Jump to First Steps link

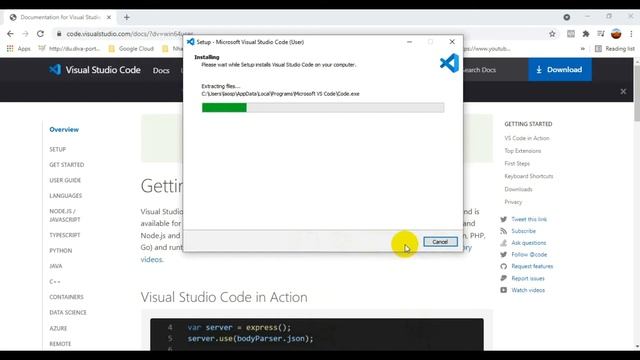point(517,164)
